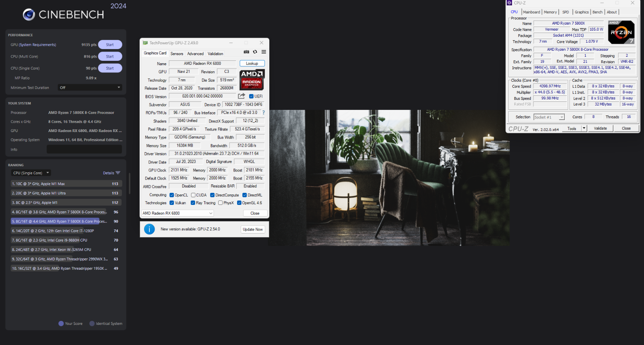Click the Driver Version value field
Image resolution: width=644 pixels, height=345 pixels.
217,153
